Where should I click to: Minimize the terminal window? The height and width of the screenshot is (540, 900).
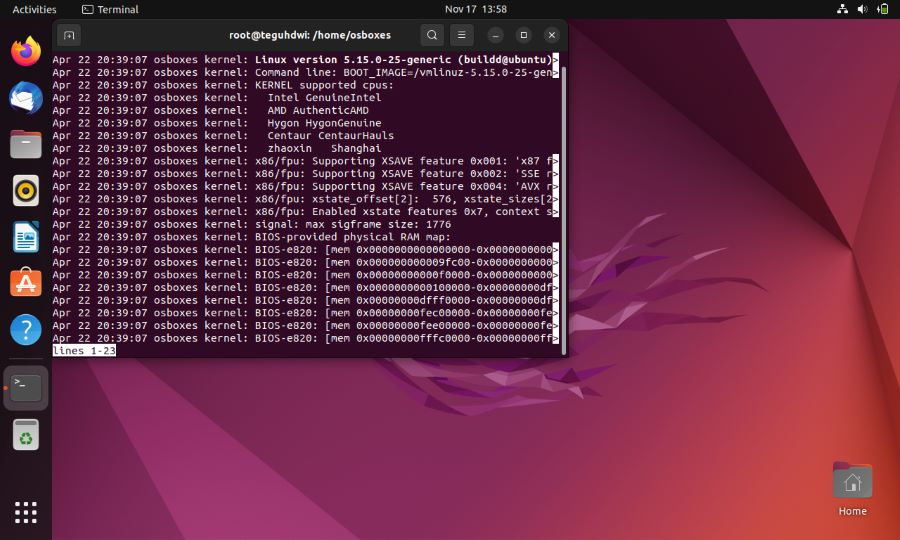click(495, 35)
